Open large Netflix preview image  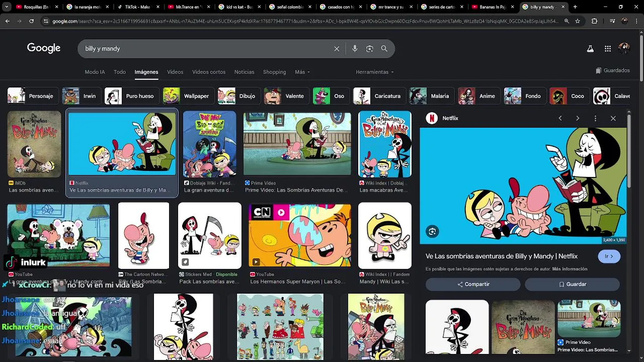[523, 186]
